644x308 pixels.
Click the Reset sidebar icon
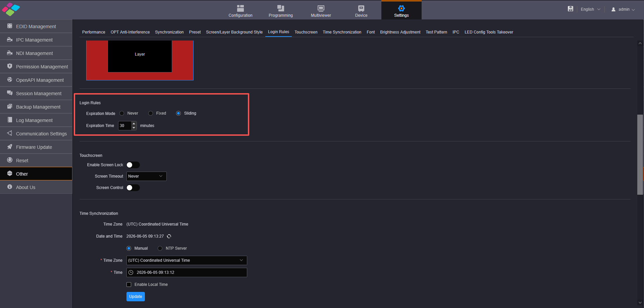pyautogui.click(x=10, y=160)
